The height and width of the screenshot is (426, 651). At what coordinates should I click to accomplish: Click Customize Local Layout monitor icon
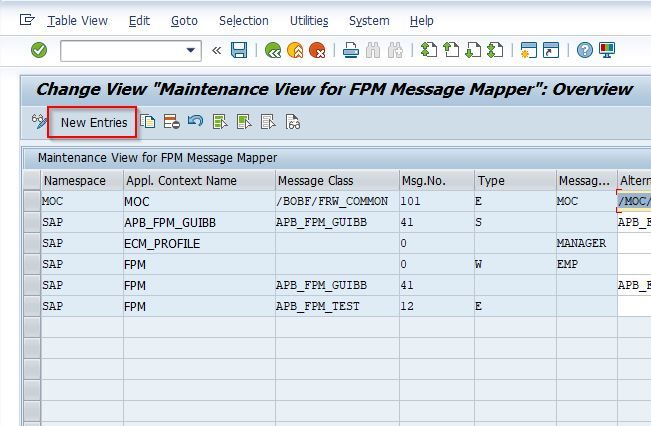click(607, 51)
